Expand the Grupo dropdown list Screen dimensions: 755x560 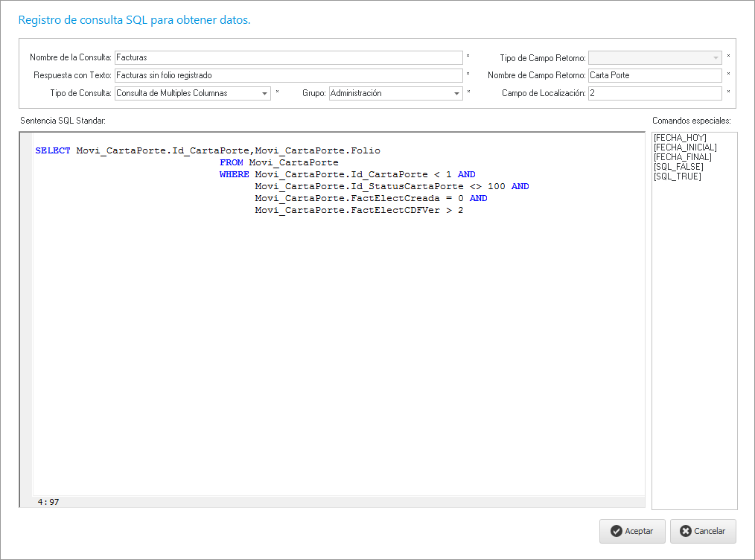point(457,94)
